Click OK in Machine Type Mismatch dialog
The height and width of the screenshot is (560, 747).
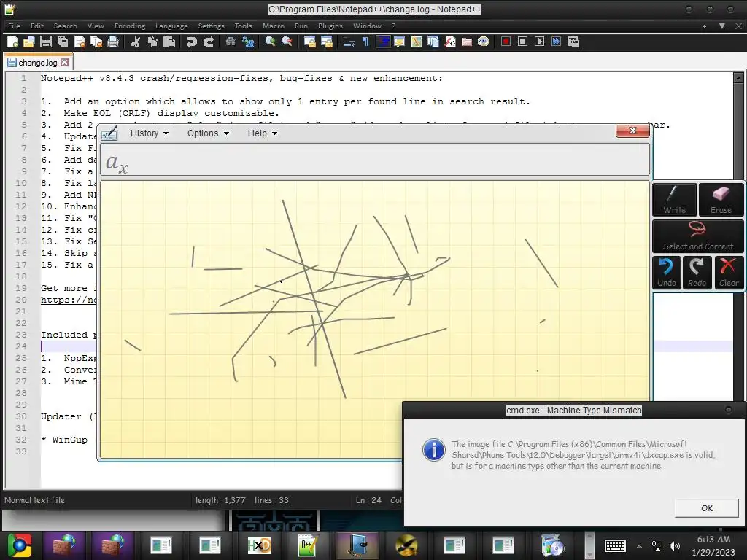point(706,508)
